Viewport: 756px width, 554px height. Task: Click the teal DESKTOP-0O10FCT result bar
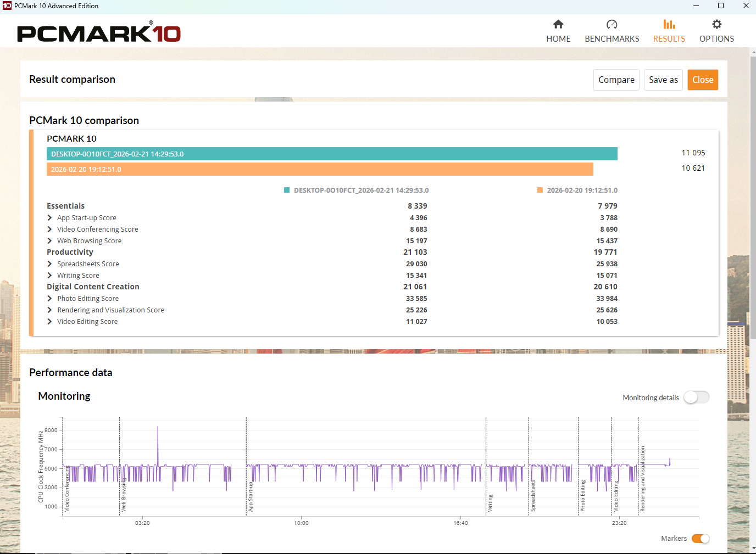(x=332, y=154)
